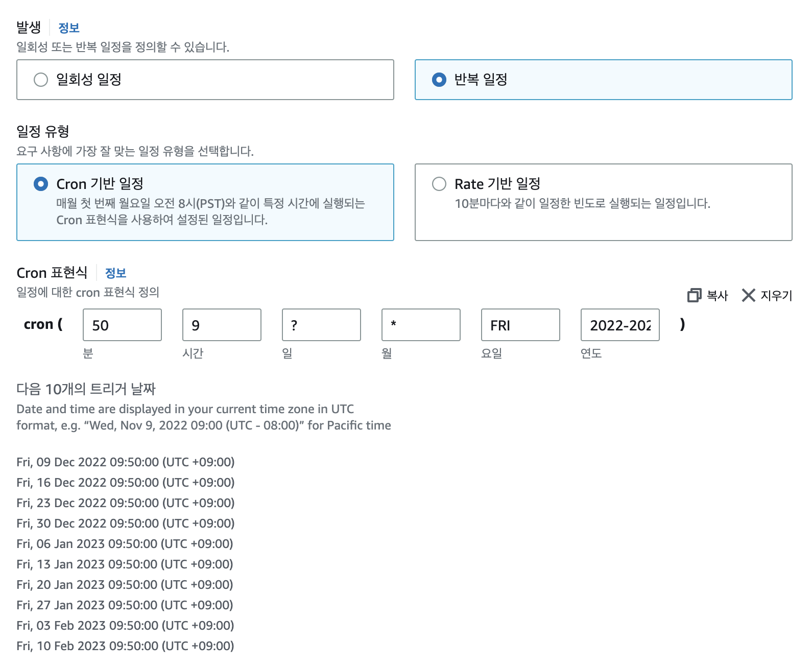The height and width of the screenshot is (667, 812).
Task: Choose the Rate-based schedule radio option
Action: click(439, 184)
